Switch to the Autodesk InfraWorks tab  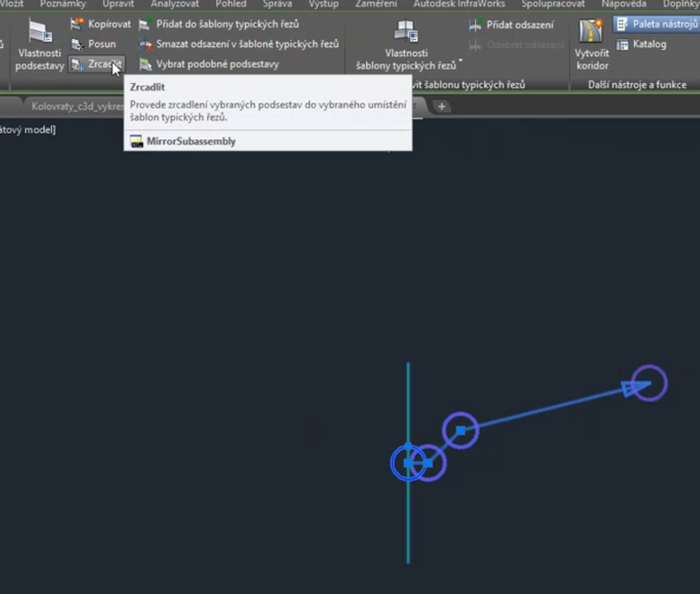tap(459, 4)
